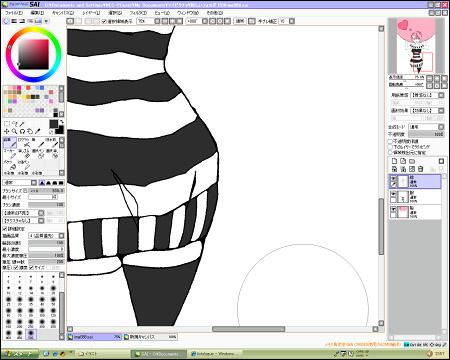This screenshot has height=360, width=450.
Task: Open the キャンバス (Canvas) menu
Action: 63,13
